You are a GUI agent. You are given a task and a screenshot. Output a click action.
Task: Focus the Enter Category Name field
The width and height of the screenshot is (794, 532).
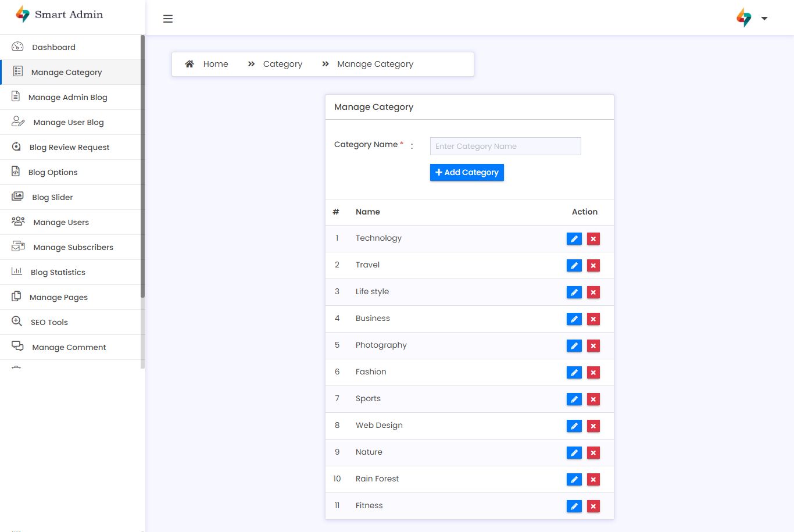[505, 146]
